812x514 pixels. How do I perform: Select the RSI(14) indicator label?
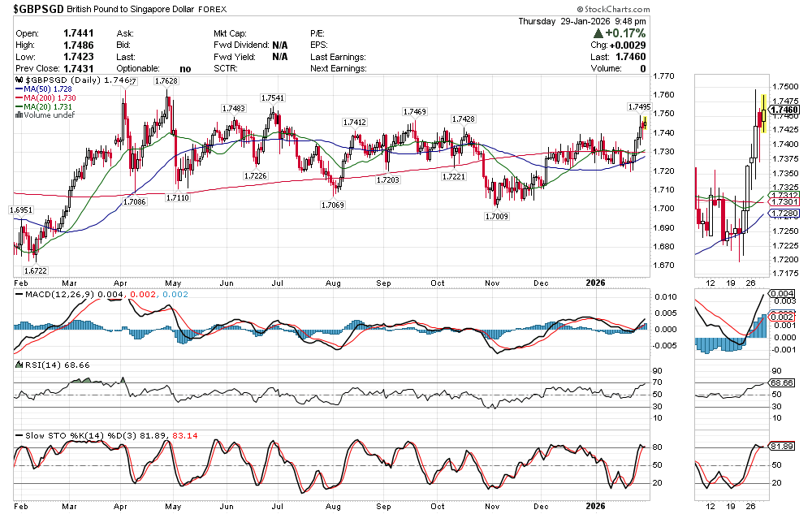point(36,365)
